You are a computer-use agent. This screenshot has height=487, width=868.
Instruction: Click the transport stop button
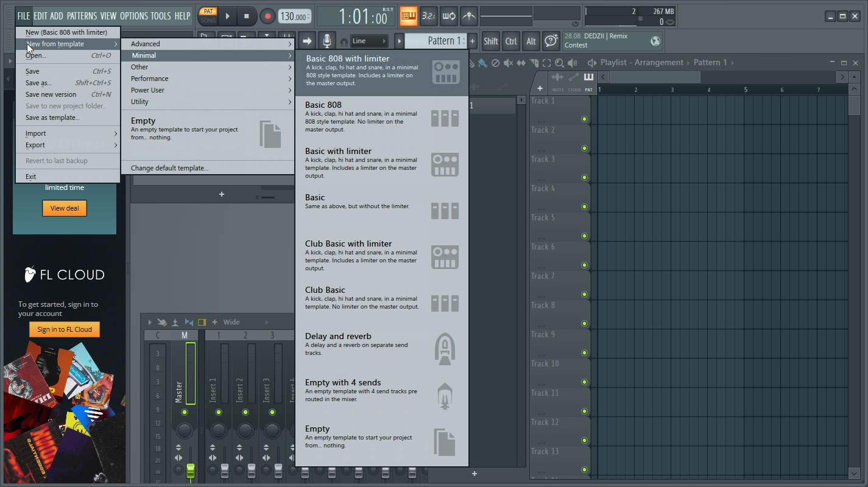tap(246, 16)
